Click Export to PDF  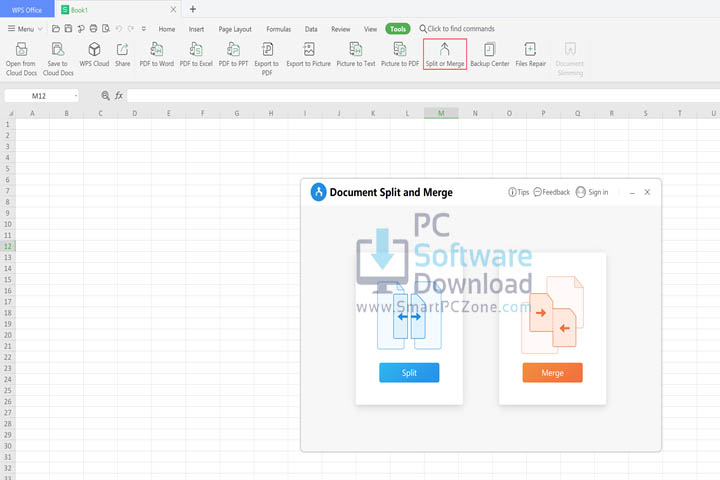pyautogui.click(x=267, y=59)
